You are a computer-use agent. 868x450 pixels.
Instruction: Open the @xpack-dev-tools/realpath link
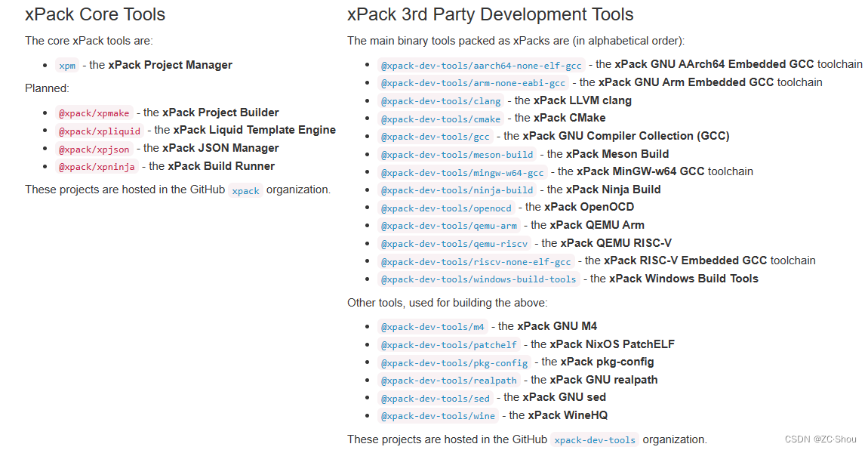(x=449, y=381)
